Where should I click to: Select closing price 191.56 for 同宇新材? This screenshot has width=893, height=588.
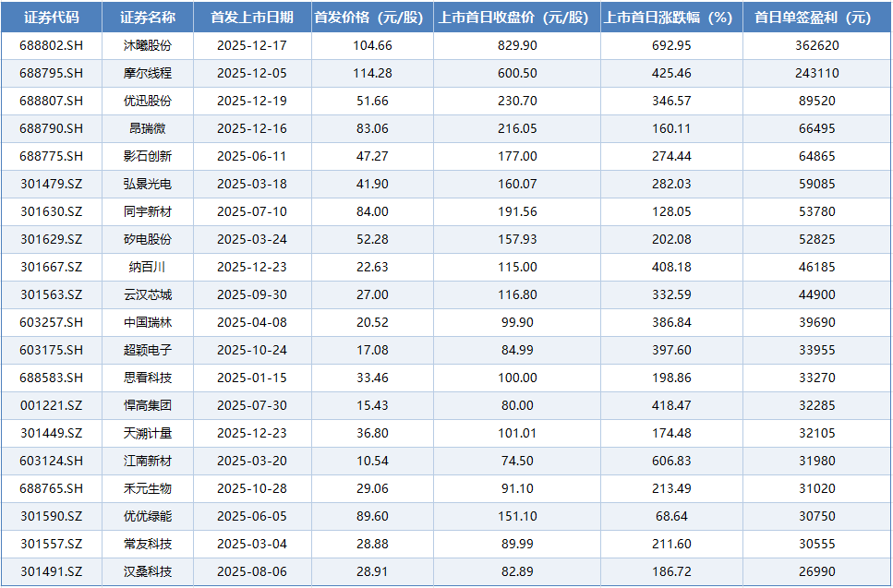(x=516, y=211)
